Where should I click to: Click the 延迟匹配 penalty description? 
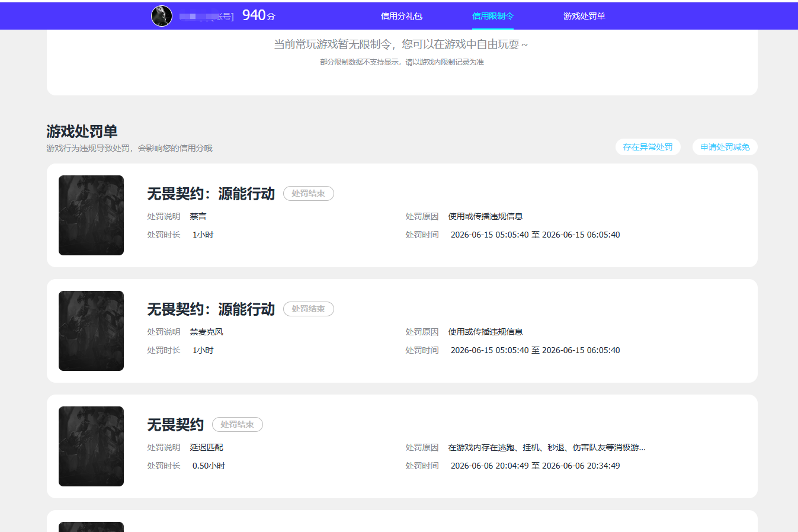click(x=206, y=447)
